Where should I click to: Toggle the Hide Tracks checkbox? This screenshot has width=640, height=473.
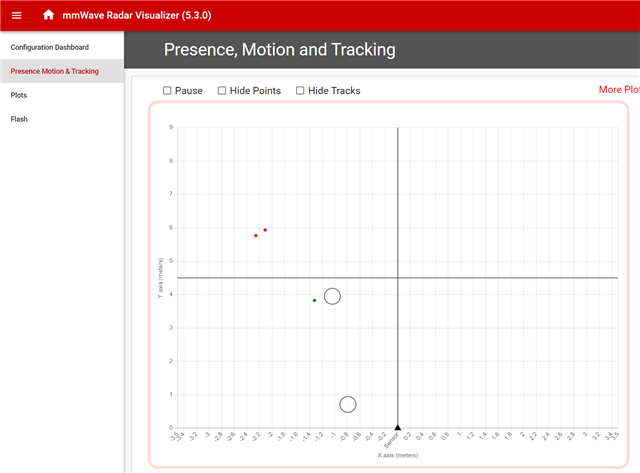(300, 91)
